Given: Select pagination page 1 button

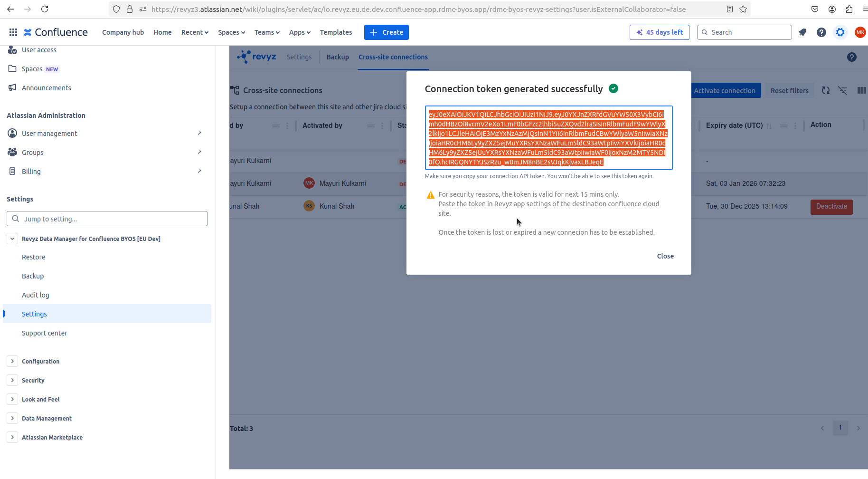Looking at the screenshot, I should 840,428.
